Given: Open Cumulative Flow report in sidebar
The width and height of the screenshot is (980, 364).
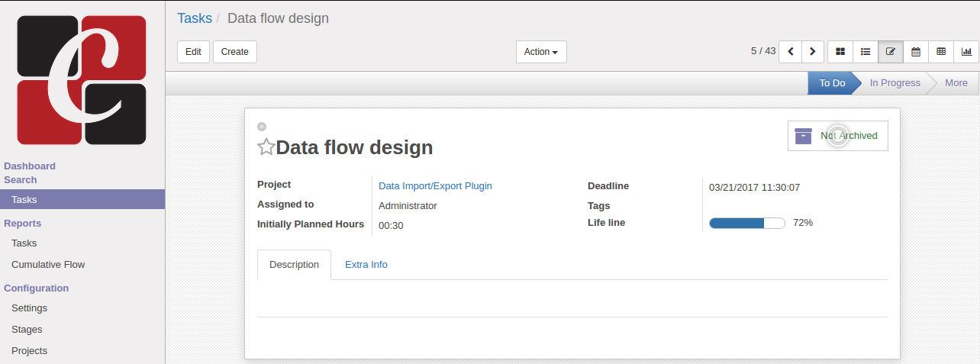Looking at the screenshot, I should click(x=48, y=265).
